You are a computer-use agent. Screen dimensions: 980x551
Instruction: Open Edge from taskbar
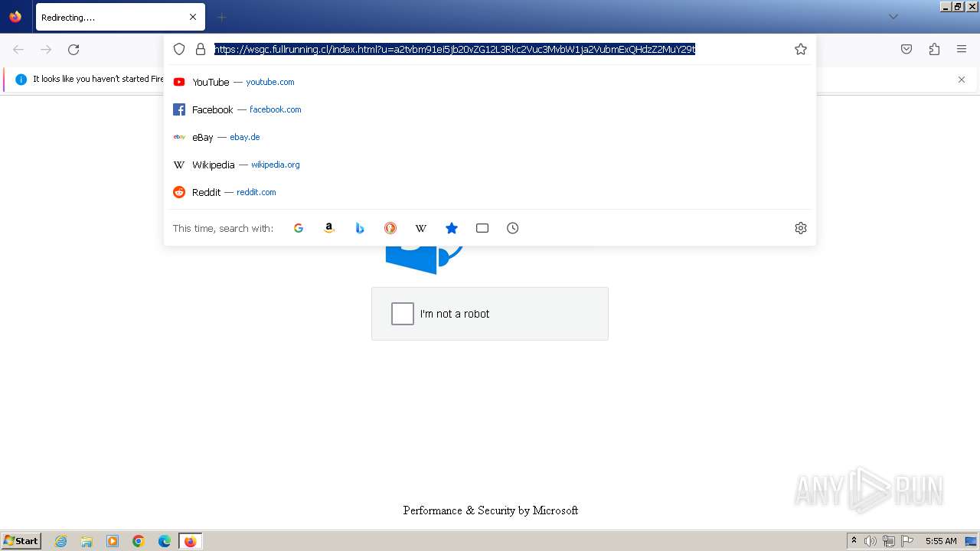click(x=165, y=541)
